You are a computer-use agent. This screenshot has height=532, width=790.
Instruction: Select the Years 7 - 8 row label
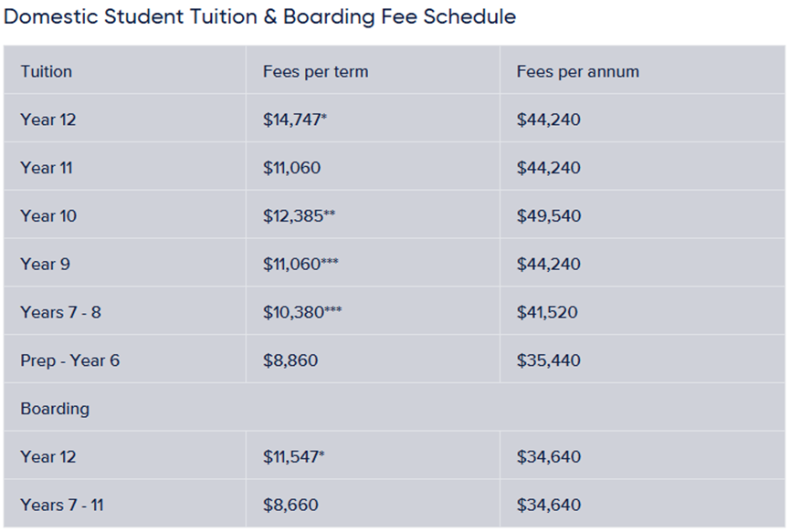(60, 312)
